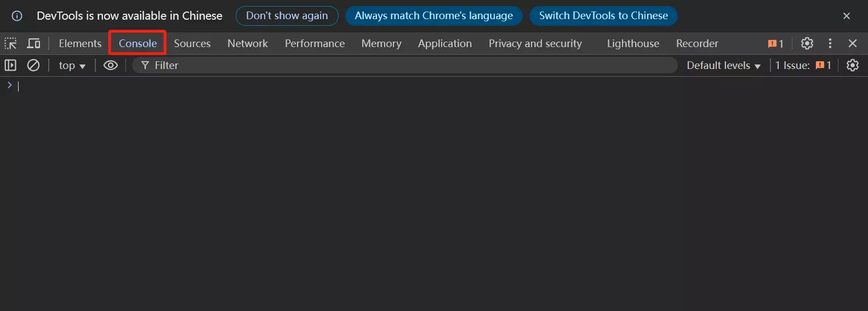Activate the inspect element picker icon

click(x=10, y=43)
